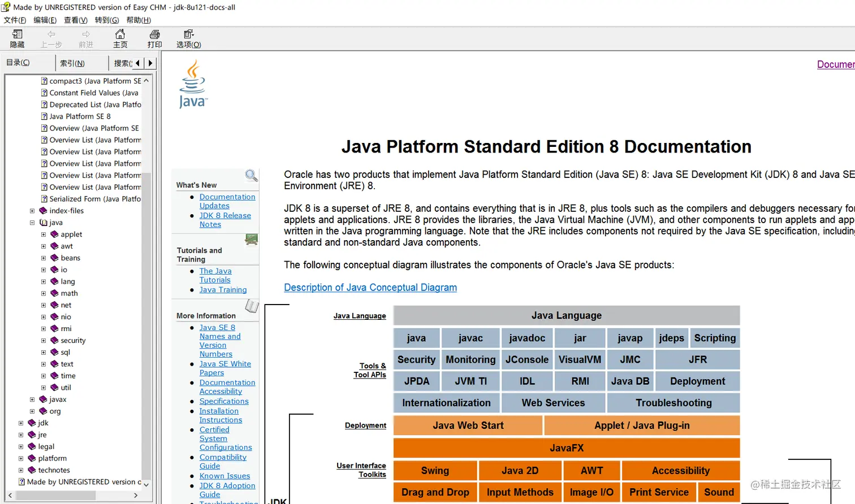Select the security package book icon
This screenshot has height=504, width=855.
click(x=54, y=340)
